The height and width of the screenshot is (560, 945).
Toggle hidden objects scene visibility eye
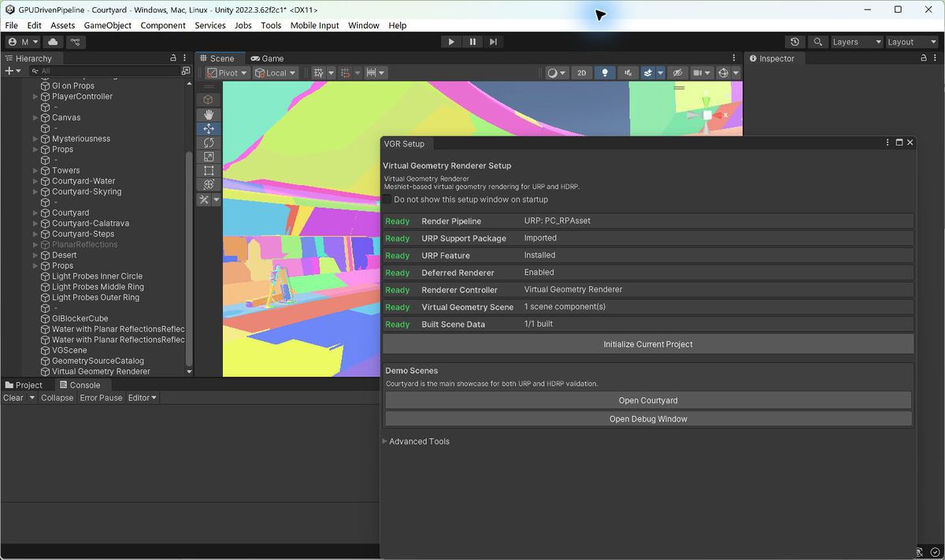tap(677, 72)
